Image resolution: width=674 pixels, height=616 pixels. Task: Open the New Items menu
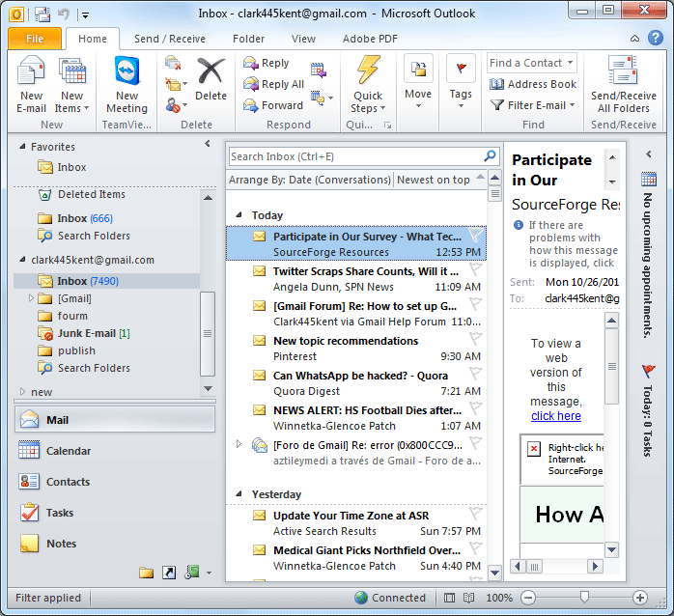click(x=71, y=85)
